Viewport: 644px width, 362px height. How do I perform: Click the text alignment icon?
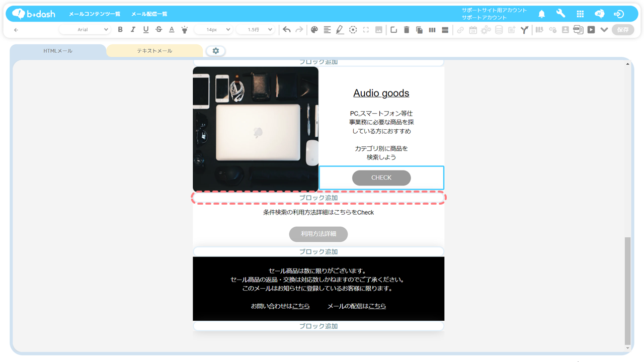pos(327,30)
